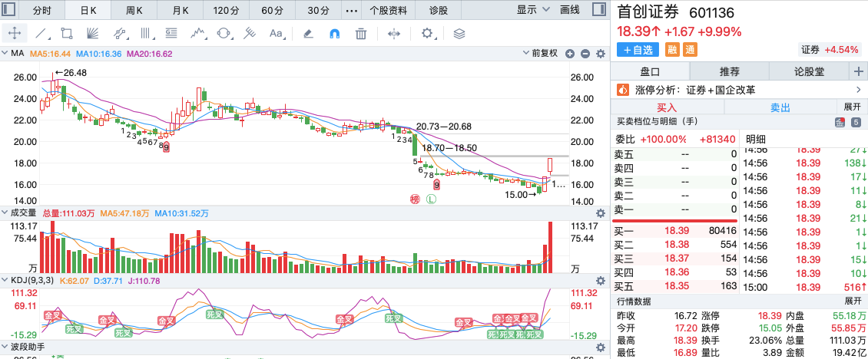Viewport: 868px width, 359px height.
Task: Select the pitchfork drawing tool
Action: tap(250, 33)
